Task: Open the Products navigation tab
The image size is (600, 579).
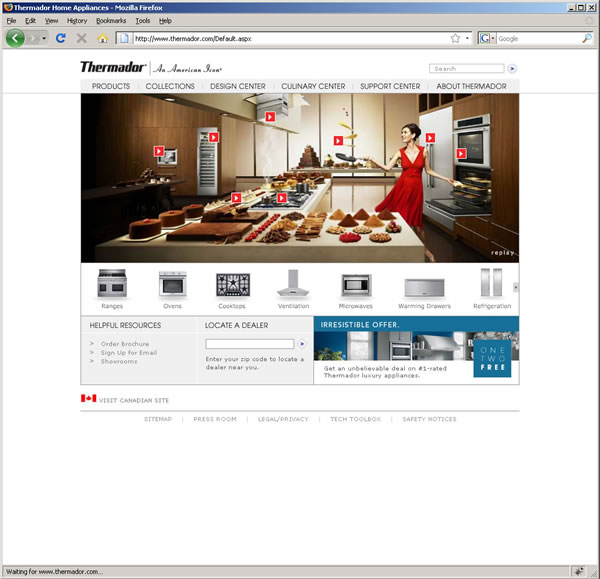Action: pos(111,87)
